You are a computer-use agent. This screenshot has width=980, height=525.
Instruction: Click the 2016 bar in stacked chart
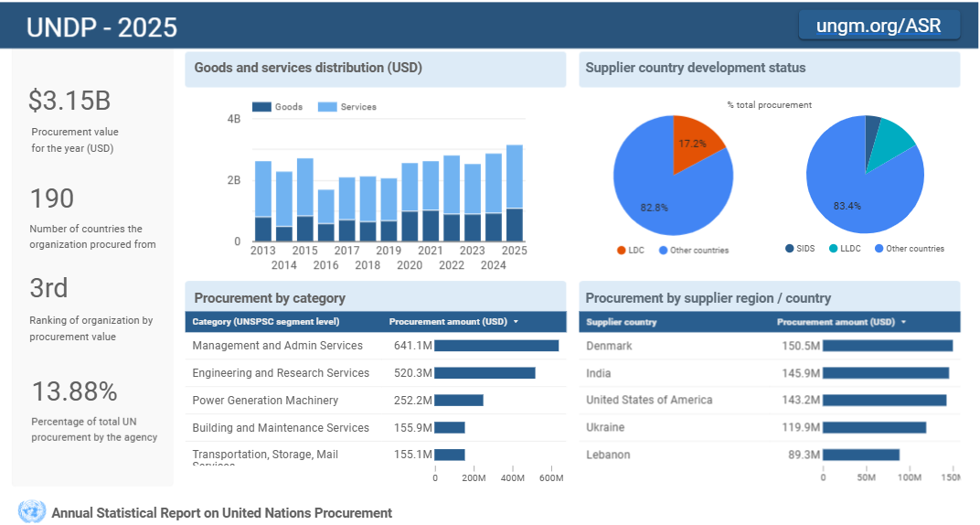point(325,216)
